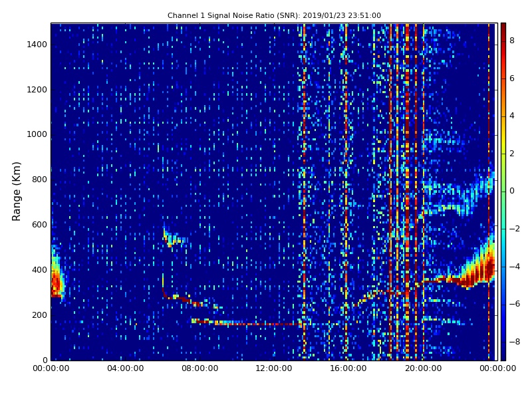Click the 16:00:00 time axis label
Screen dimensions: 532x399
point(348,368)
